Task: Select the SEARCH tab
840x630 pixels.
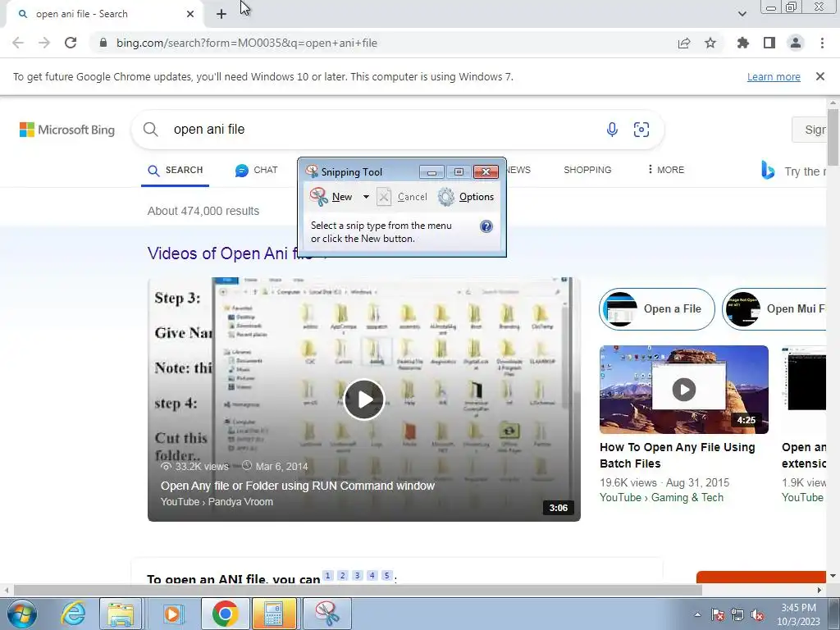Action: (x=176, y=171)
